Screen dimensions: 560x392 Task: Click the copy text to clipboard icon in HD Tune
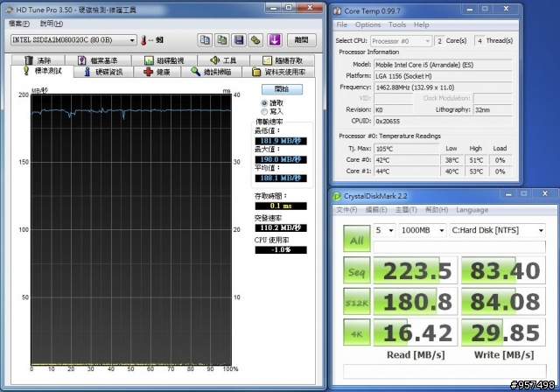click(x=205, y=40)
